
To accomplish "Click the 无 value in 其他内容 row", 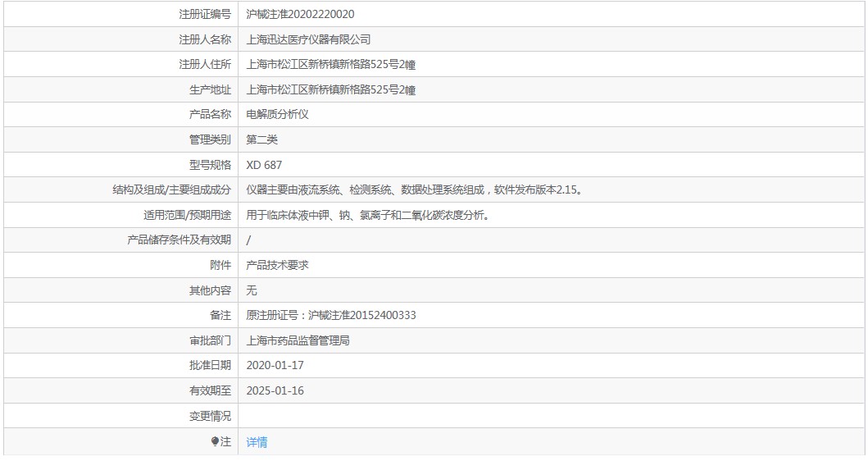I will pos(252,290).
